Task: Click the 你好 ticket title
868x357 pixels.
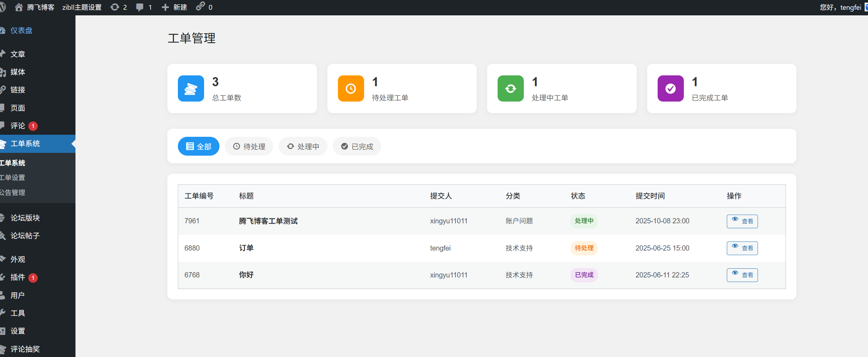Action: [246, 275]
